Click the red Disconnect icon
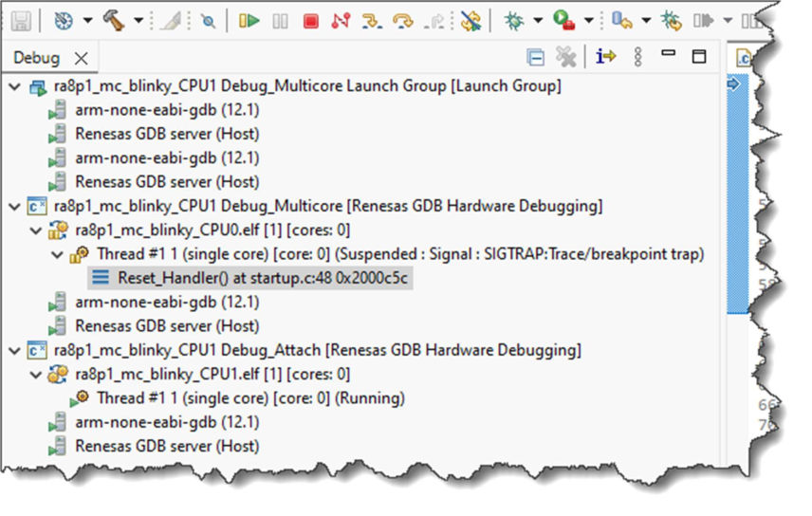812x516 pixels. point(341,21)
